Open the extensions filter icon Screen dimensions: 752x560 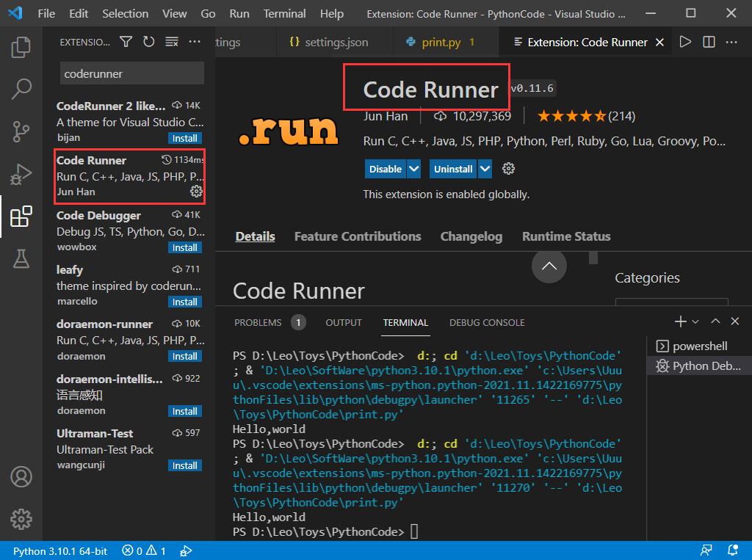click(x=126, y=42)
